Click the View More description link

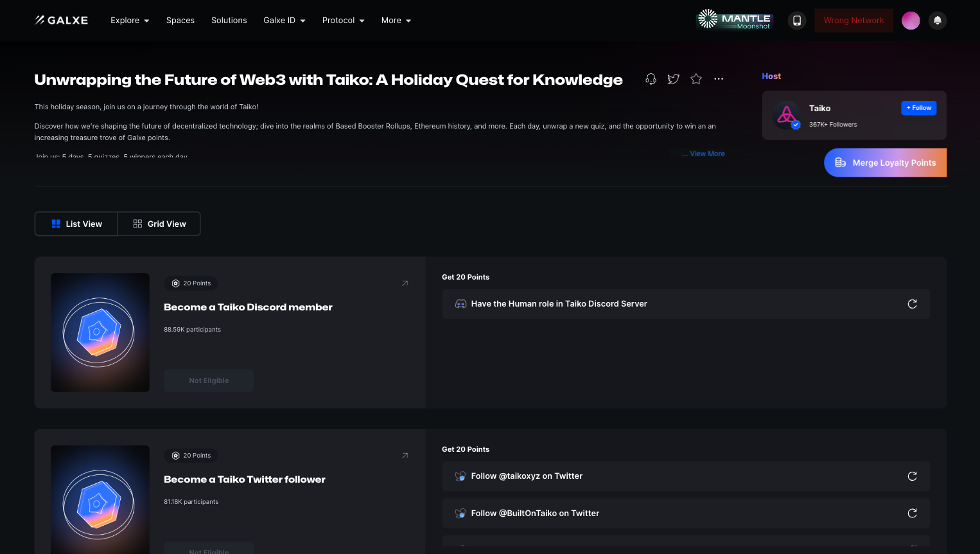coord(706,154)
